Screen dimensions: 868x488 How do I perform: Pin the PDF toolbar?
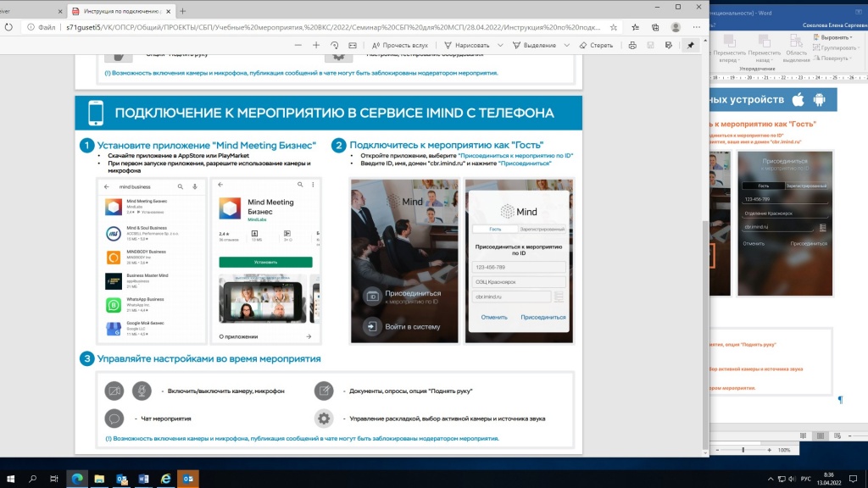coord(691,45)
